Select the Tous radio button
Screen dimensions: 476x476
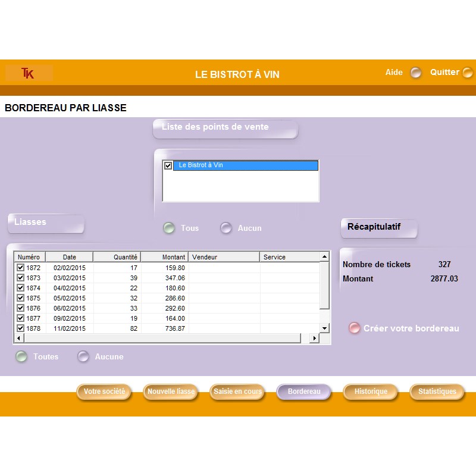pos(169,228)
